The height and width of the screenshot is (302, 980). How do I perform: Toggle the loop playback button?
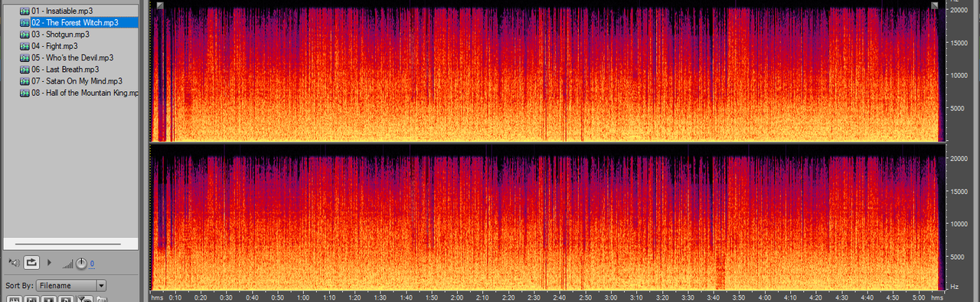click(32, 262)
